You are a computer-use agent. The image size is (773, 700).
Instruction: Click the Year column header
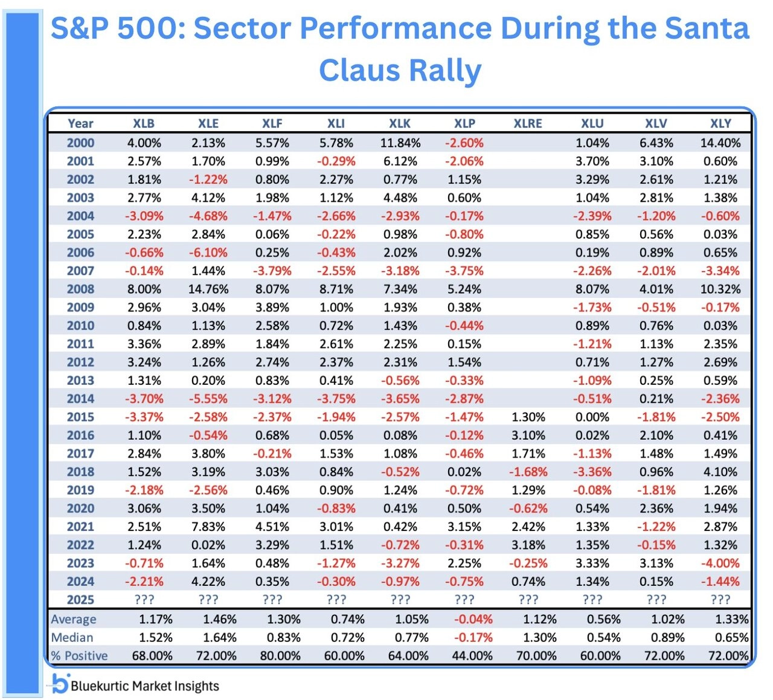pos(80,123)
